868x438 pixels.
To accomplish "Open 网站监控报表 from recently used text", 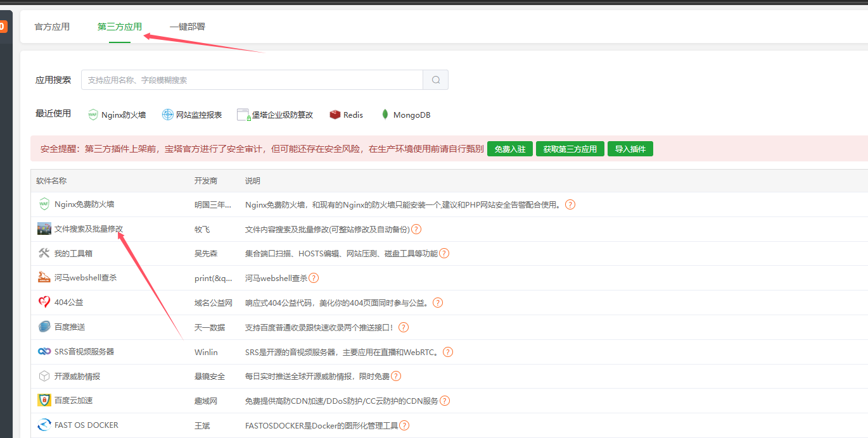I will [199, 115].
